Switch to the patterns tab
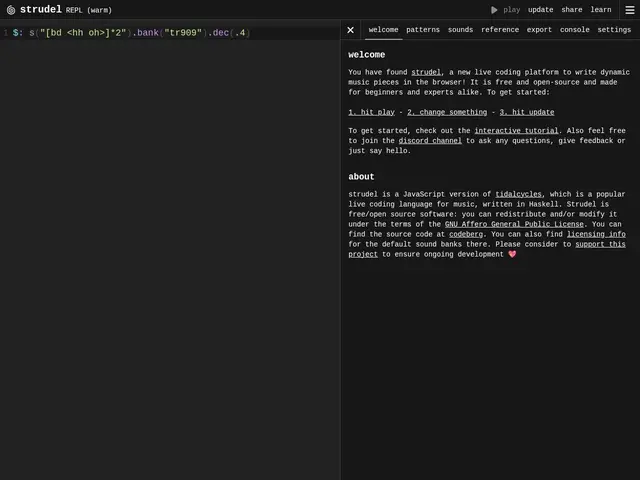640x480 pixels. coord(423,30)
